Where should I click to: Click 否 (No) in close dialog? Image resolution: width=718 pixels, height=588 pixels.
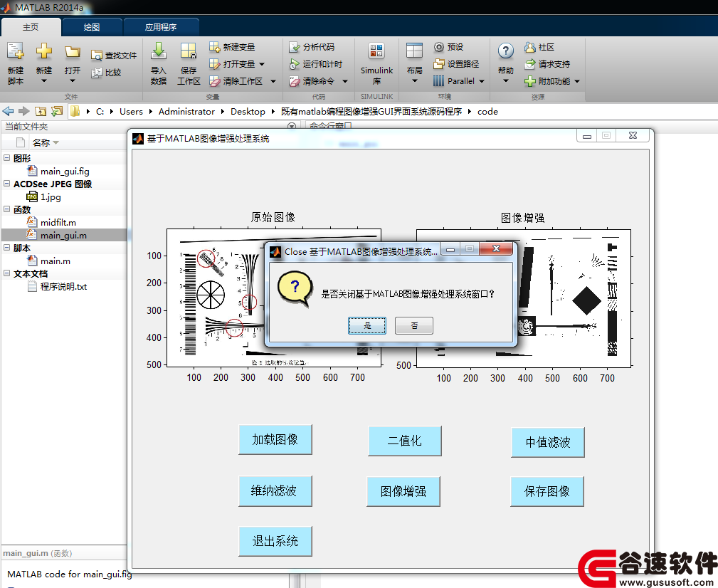click(414, 325)
